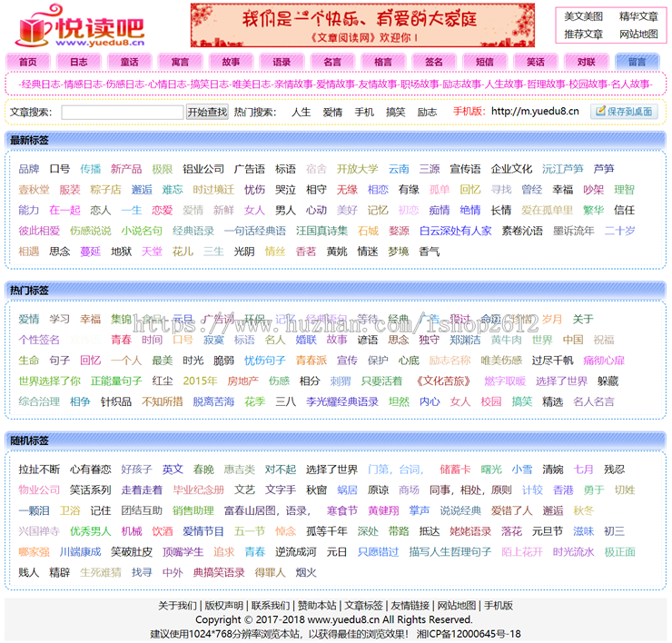This screenshot has height=643, width=672.
Task: Click hot search term 人生
Action: (x=301, y=113)
